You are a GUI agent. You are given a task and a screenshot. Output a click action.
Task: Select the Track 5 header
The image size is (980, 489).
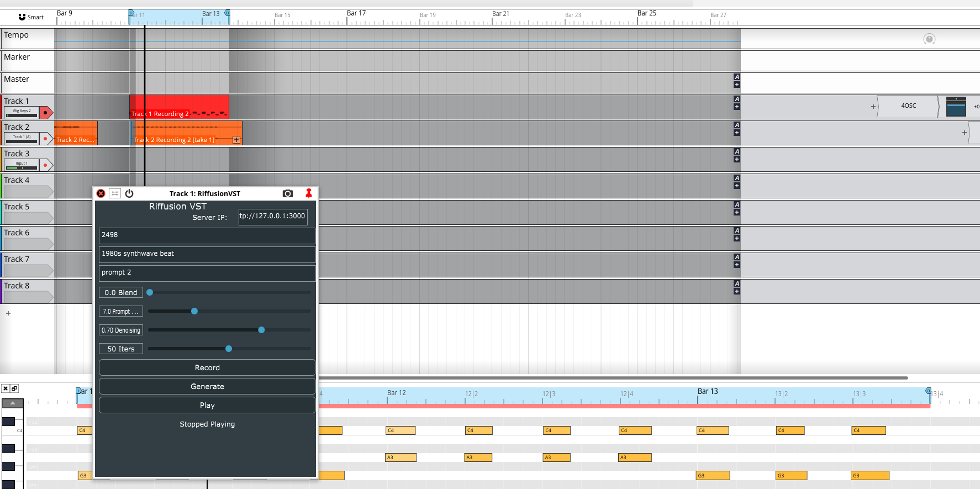click(x=28, y=212)
